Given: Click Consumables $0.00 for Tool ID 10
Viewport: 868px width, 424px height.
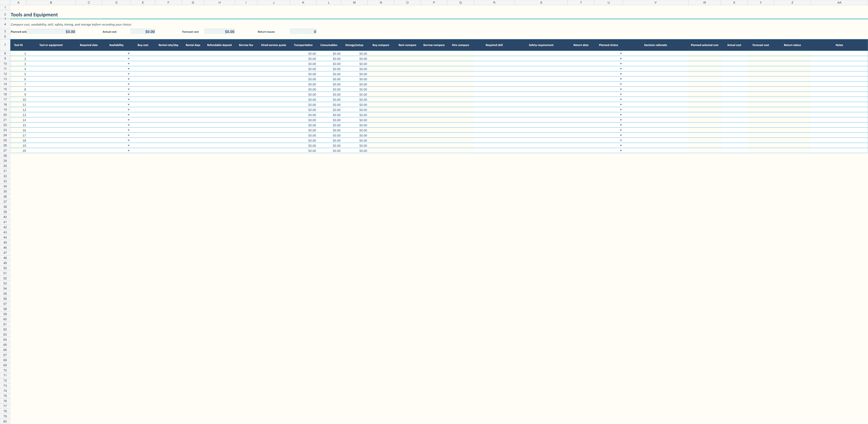Looking at the screenshot, I should click(x=329, y=99).
